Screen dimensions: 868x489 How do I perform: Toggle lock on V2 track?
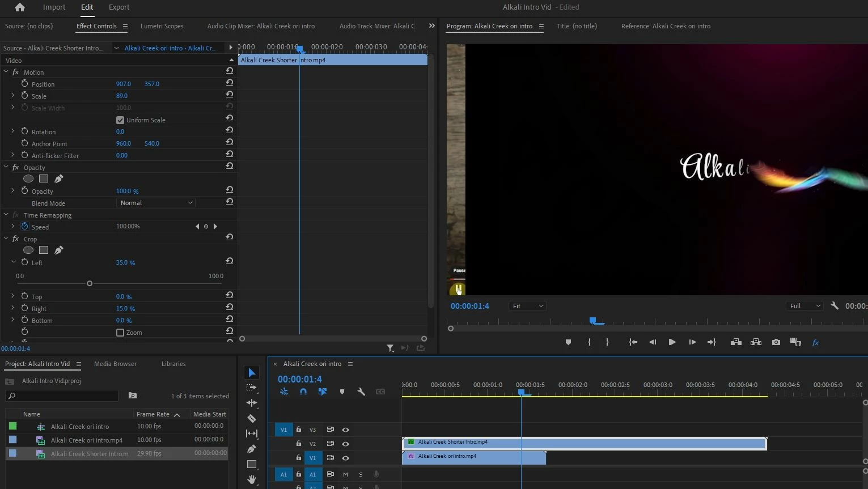(299, 444)
